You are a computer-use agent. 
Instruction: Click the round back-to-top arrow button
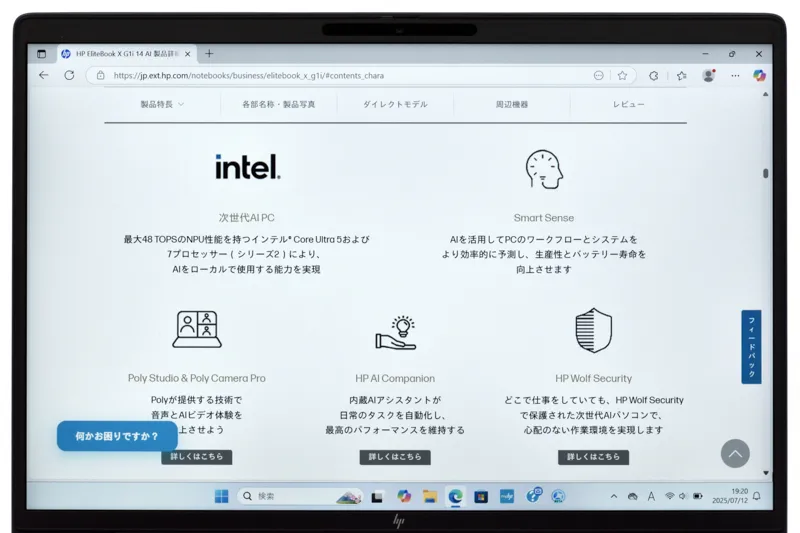click(735, 453)
